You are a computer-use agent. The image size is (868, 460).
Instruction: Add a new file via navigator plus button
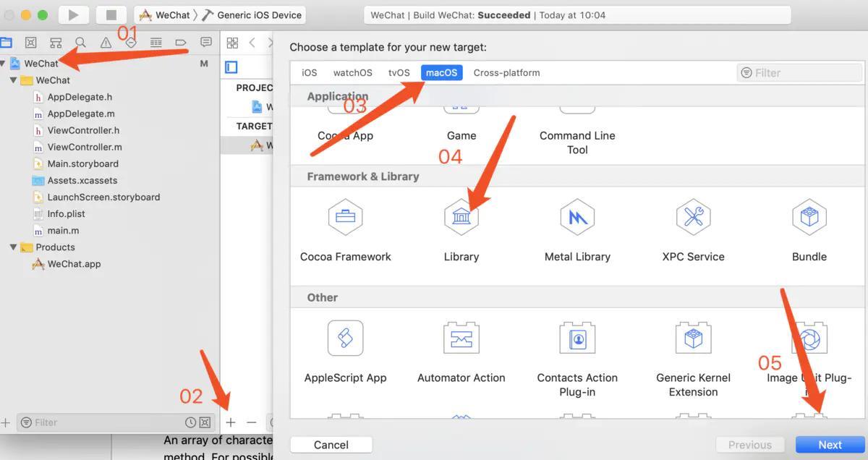5,422
